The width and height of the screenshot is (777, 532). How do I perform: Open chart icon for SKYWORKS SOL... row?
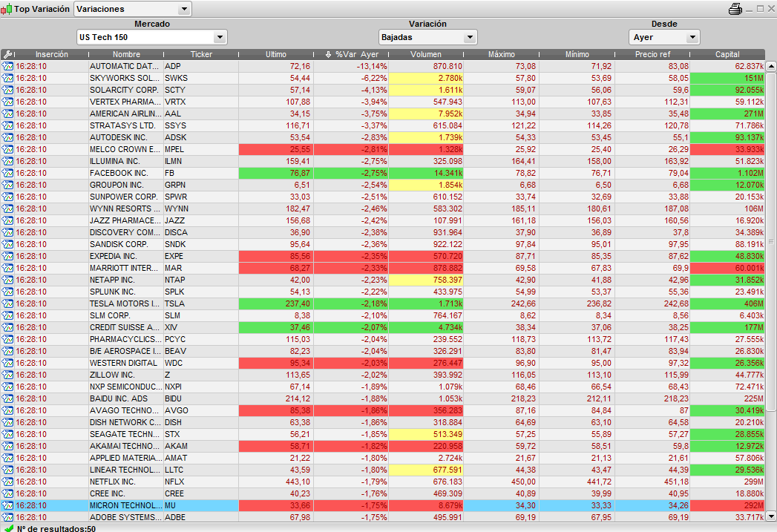[x=7, y=78]
